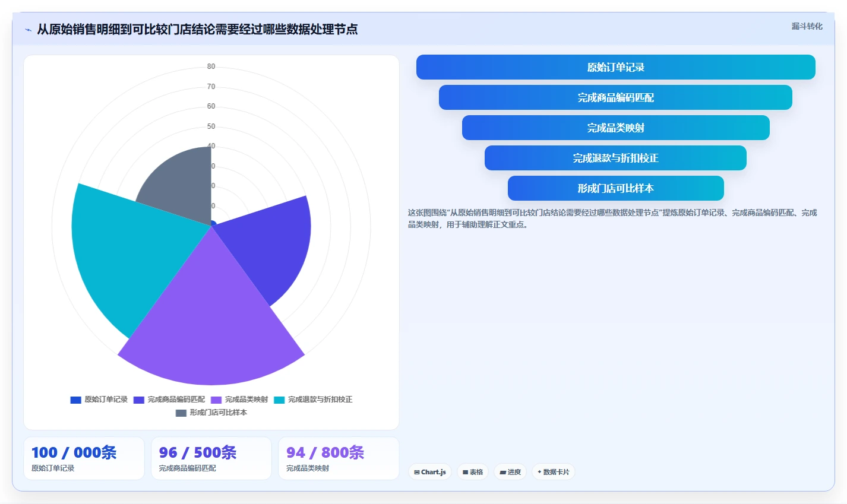Click the 进度 tag
Screen dimensions: 847x504
click(x=510, y=472)
